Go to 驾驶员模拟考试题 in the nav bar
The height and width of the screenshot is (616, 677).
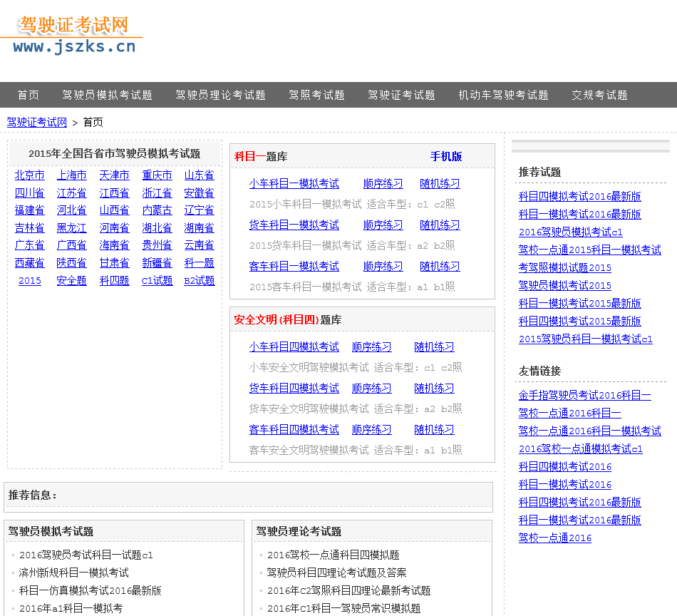point(107,95)
